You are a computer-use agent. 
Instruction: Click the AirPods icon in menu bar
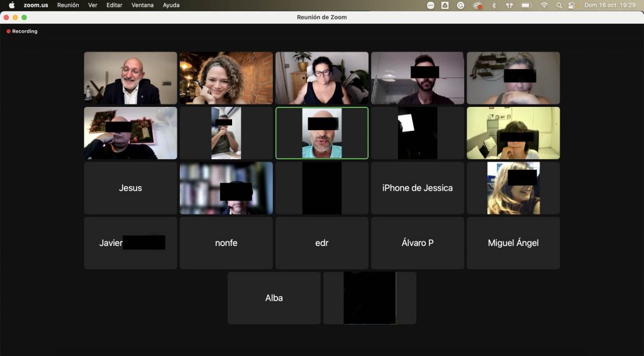point(509,5)
